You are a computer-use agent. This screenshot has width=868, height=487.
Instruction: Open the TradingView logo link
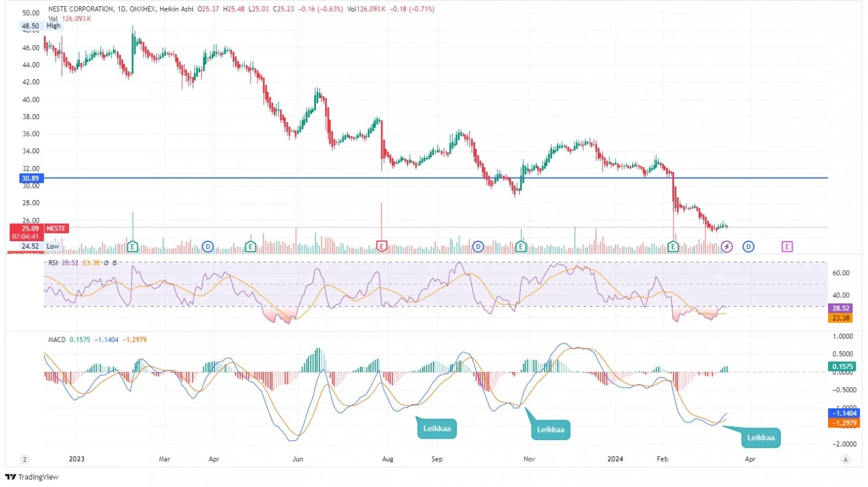pos(32,477)
